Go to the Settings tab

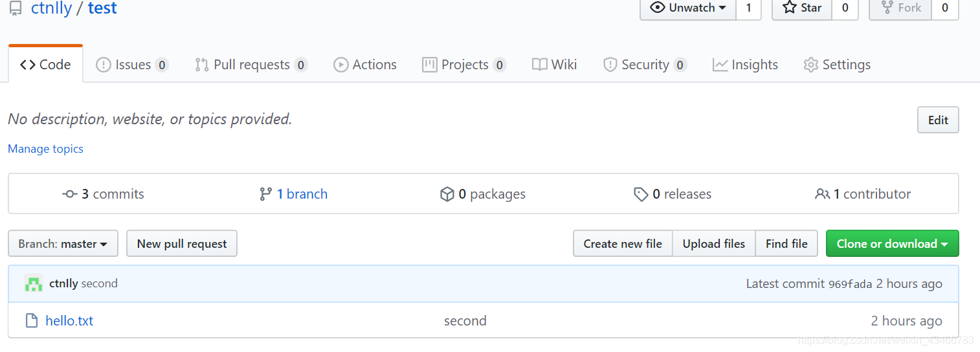[837, 65]
